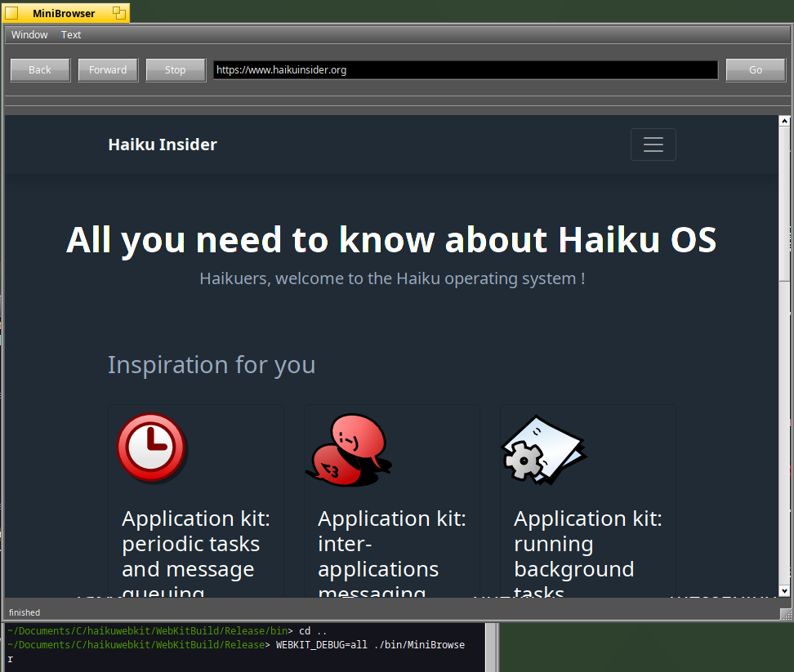This screenshot has height=672, width=794.
Task: Click the window resize corner grip
Action: click(786, 613)
